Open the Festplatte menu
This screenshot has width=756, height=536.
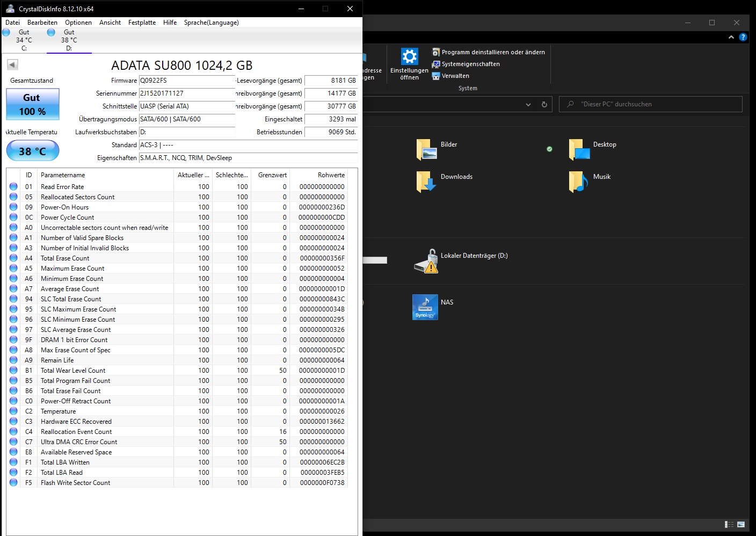pyautogui.click(x=142, y=23)
